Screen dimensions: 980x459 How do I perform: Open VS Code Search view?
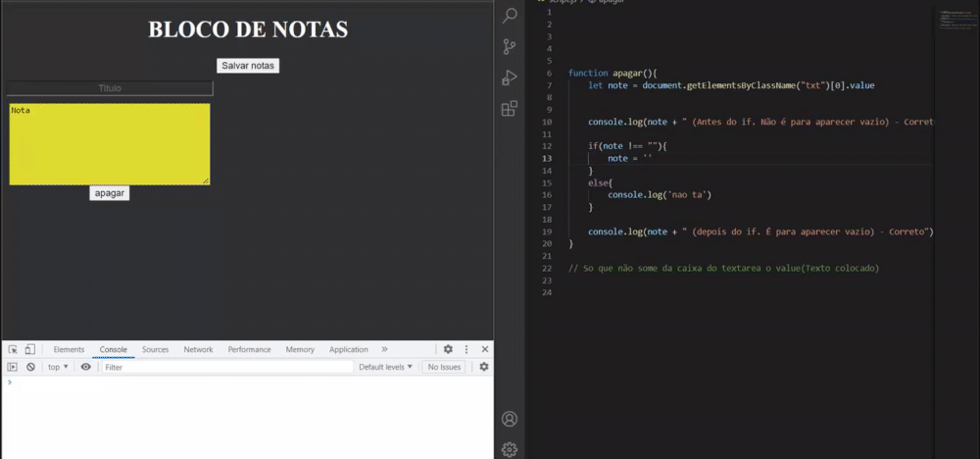510,16
